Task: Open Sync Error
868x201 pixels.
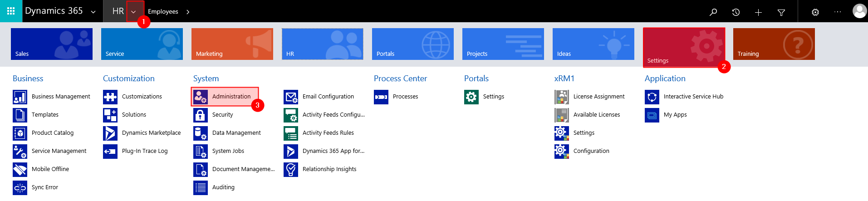Action: coord(44,187)
